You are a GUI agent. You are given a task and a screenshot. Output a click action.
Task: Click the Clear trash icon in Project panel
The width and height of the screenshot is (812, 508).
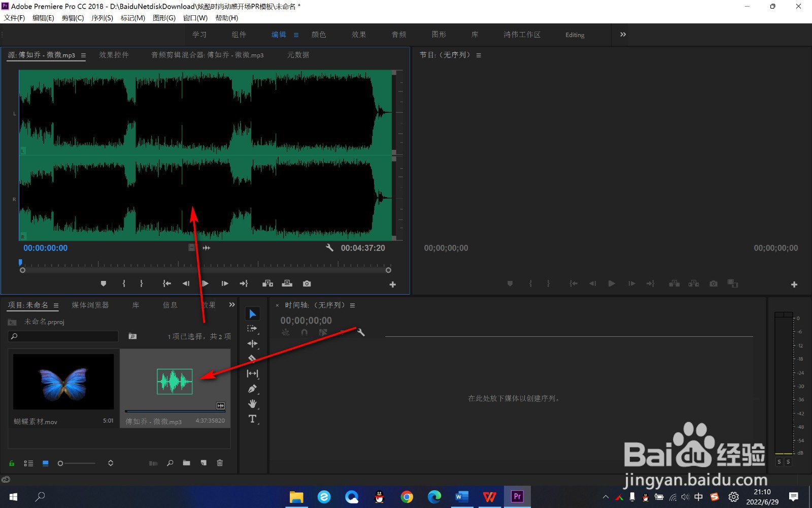pos(220,463)
